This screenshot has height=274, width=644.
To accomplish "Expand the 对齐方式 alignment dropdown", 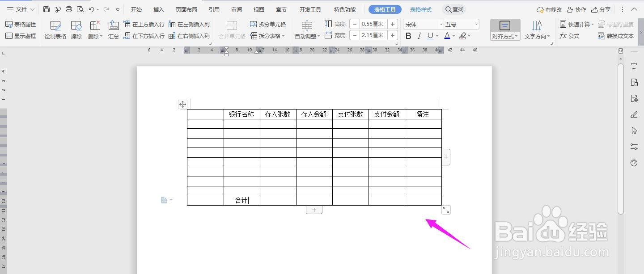I will click(505, 36).
